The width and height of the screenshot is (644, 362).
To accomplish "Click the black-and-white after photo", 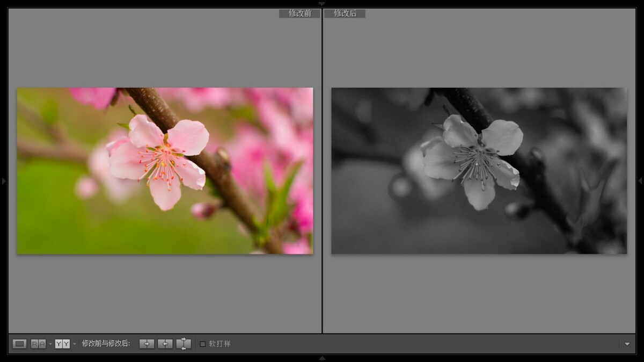I will point(479,171).
